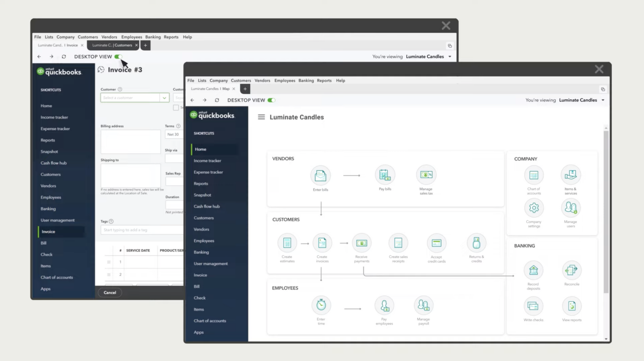This screenshot has width=644, height=361.
Task: Click the front window's vertical scrollbar
Action: [606, 212]
